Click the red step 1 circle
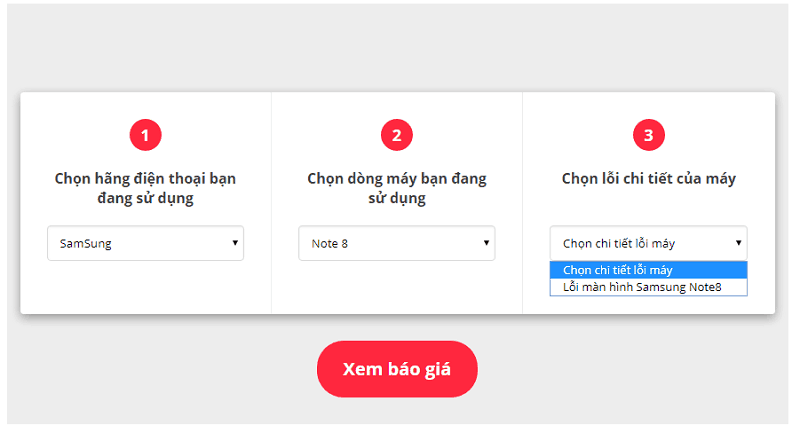Viewport: 800px width, 425px height. click(145, 134)
